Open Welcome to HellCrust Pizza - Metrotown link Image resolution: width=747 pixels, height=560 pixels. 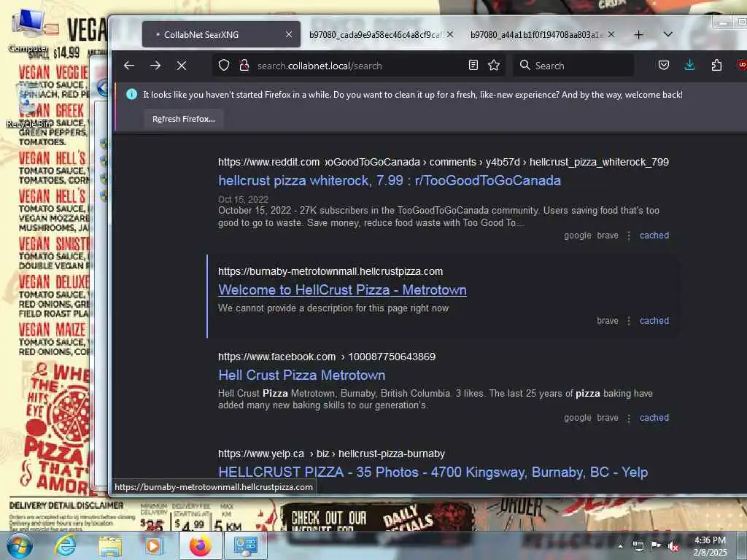pyautogui.click(x=342, y=290)
